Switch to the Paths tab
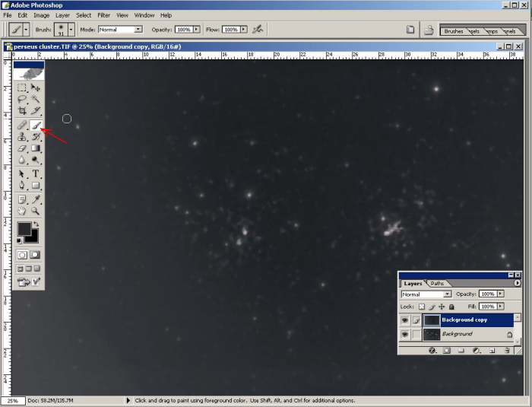The image size is (532, 407). 438,283
